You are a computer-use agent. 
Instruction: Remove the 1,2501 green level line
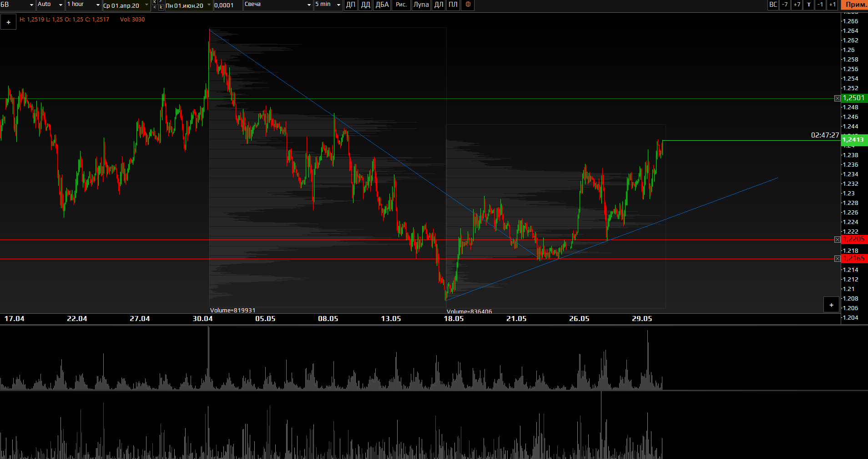click(837, 98)
